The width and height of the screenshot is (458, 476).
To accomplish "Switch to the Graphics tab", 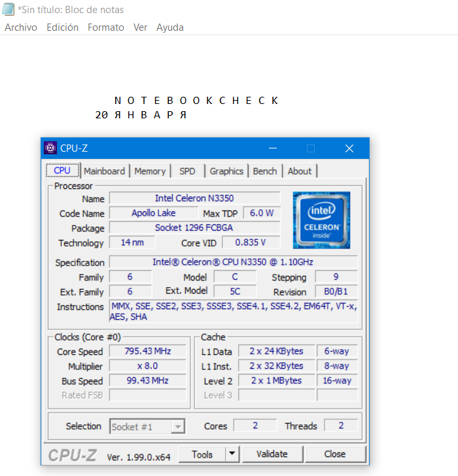I will (226, 171).
